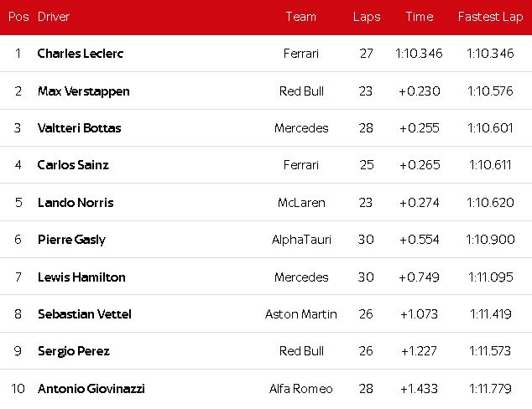This screenshot has width=532, height=409.
Task: Select Pierre Gasly driver name
Action: tap(71, 240)
